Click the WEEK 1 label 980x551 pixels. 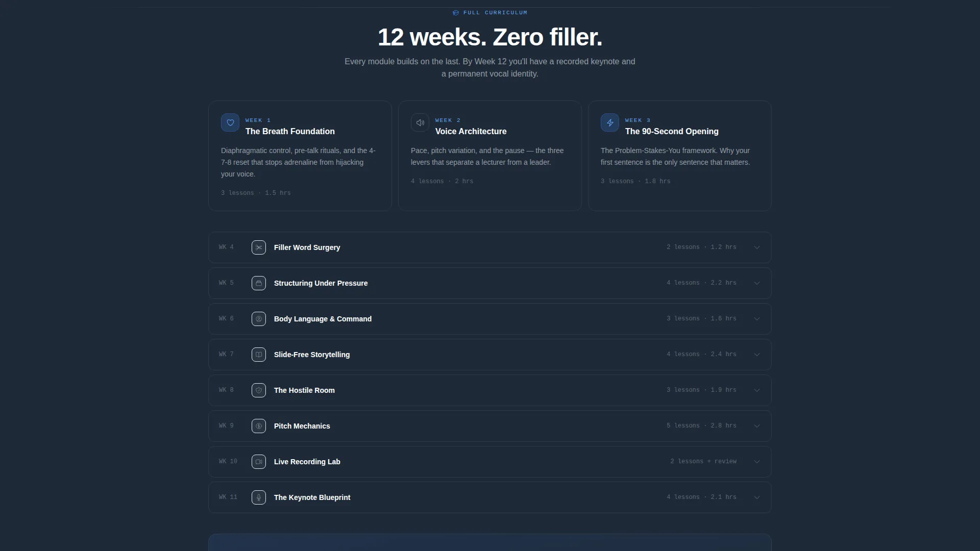click(x=258, y=120)
